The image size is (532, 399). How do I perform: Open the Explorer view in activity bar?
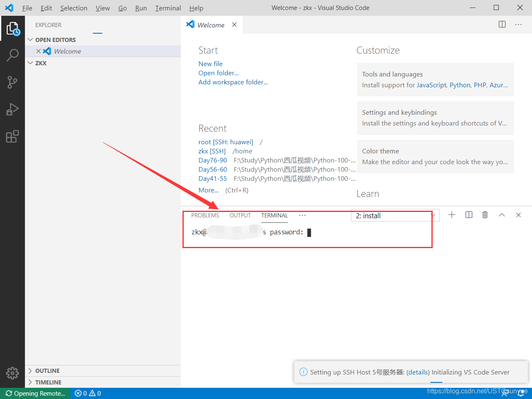(13, 29)
